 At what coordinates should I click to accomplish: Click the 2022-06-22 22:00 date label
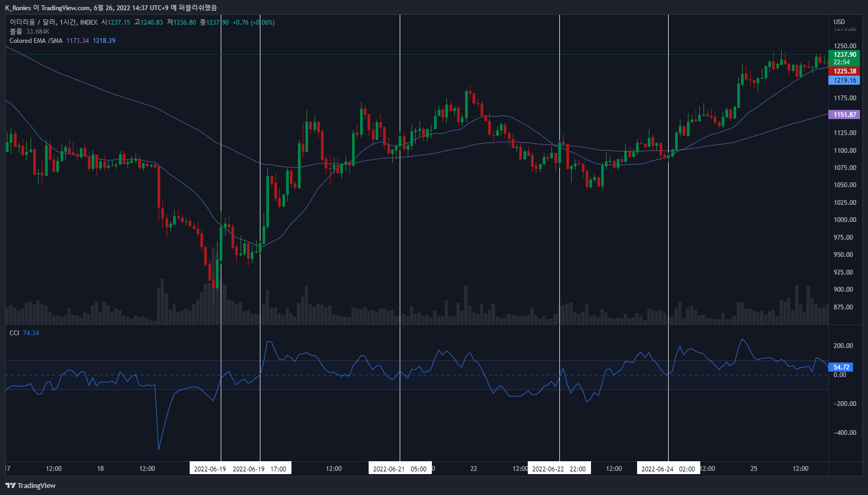(x=559, y=469)
